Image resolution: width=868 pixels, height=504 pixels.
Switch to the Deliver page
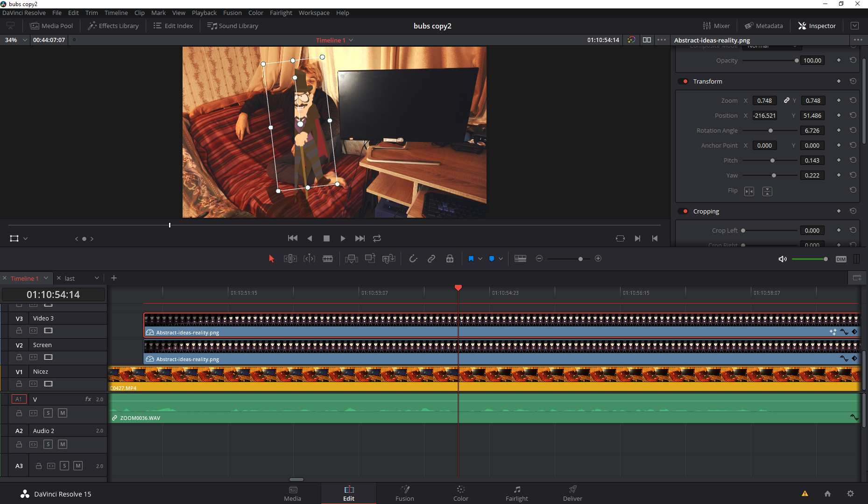[x=572, y=493]
